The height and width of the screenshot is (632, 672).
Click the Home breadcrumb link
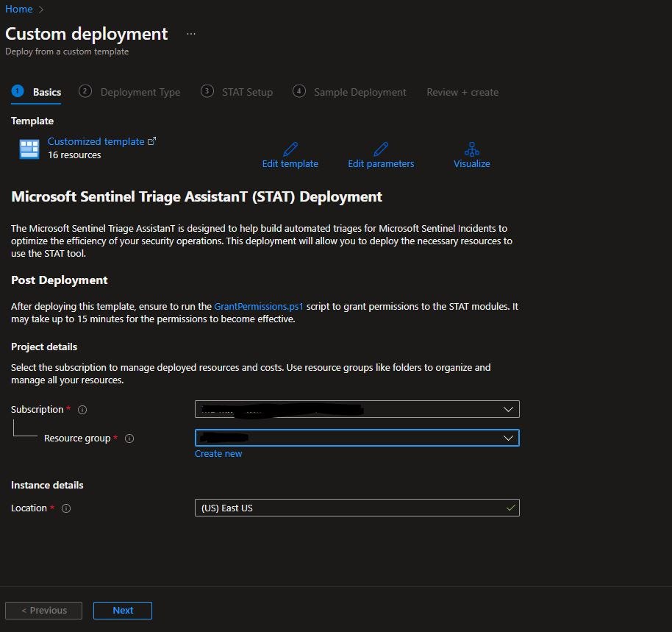pyautogui.click(x=19, y=9)
